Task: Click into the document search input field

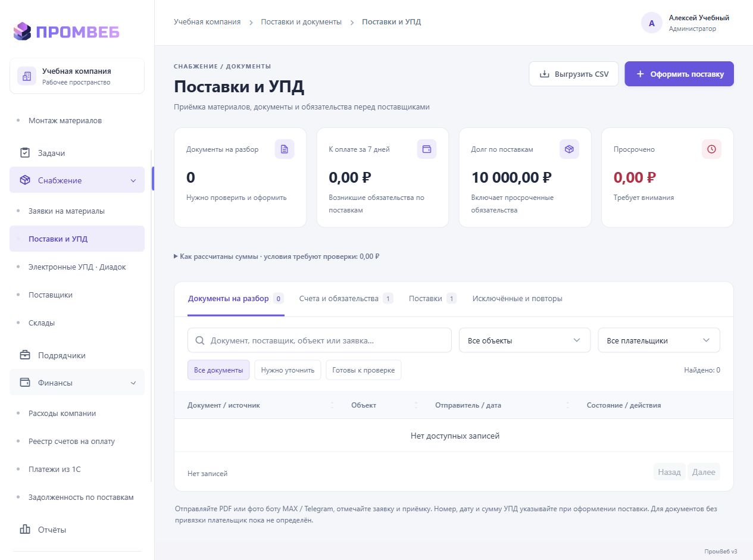Action: click(x=319, y=340)
